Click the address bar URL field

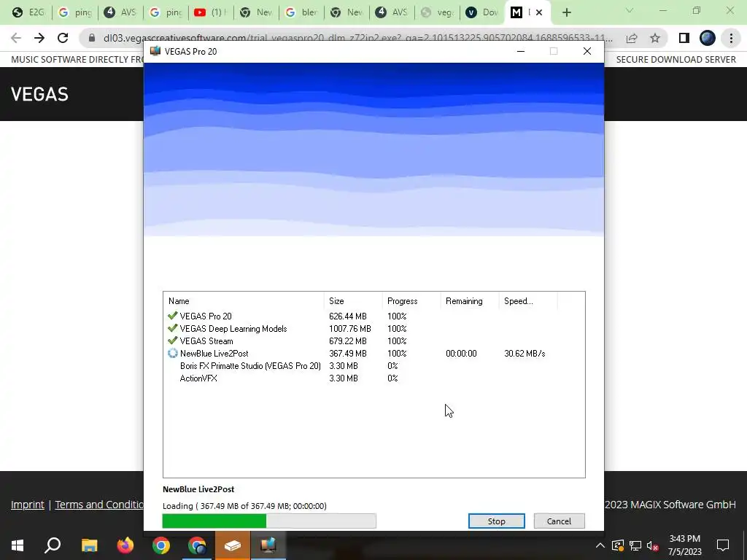tap(357, 38)
